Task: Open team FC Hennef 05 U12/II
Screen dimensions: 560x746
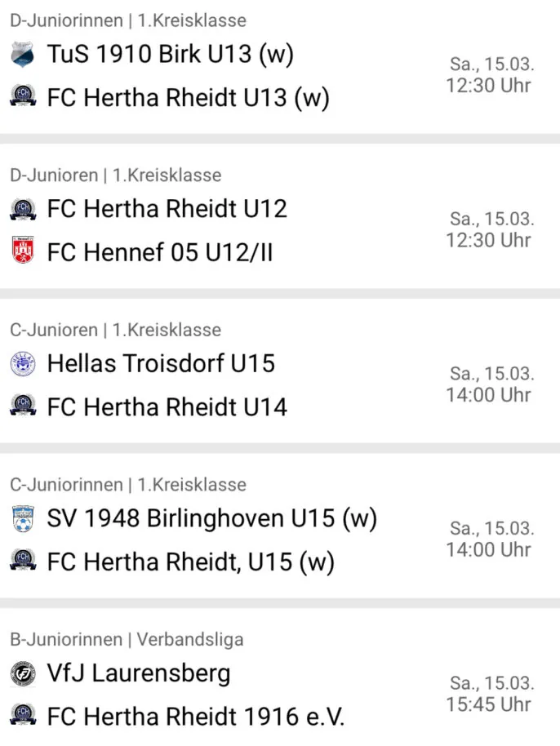Action: [x=160, y=251]
